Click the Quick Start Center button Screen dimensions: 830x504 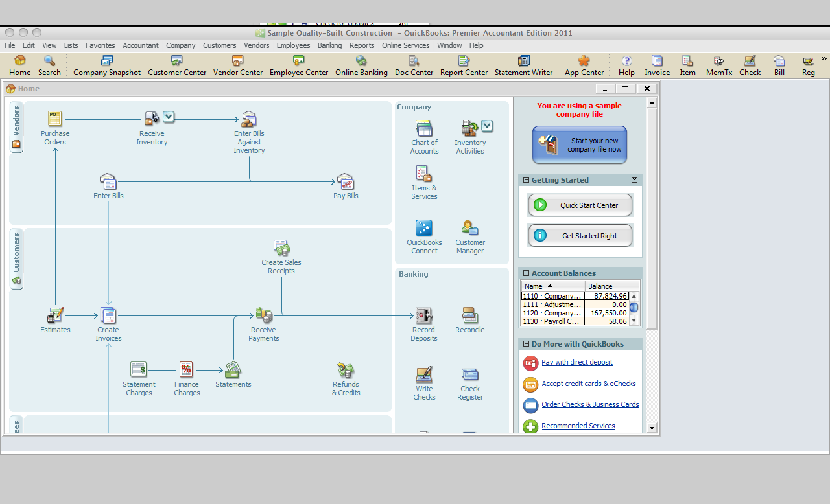point(580,205)
